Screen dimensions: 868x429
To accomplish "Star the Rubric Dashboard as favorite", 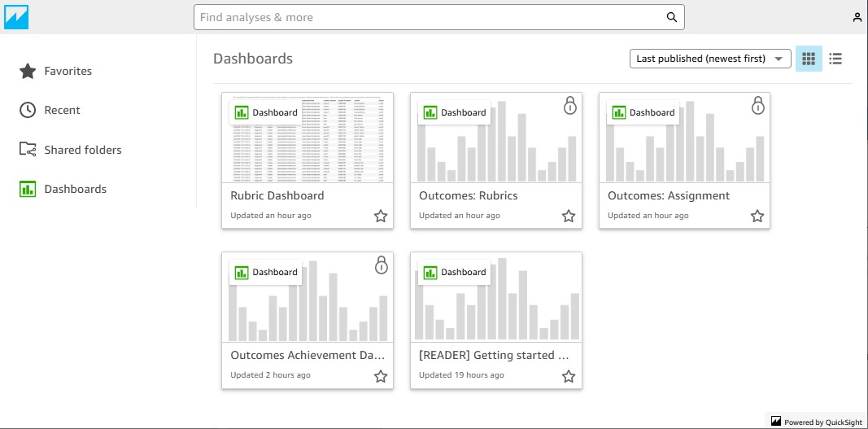I will (x=380, y=216).
